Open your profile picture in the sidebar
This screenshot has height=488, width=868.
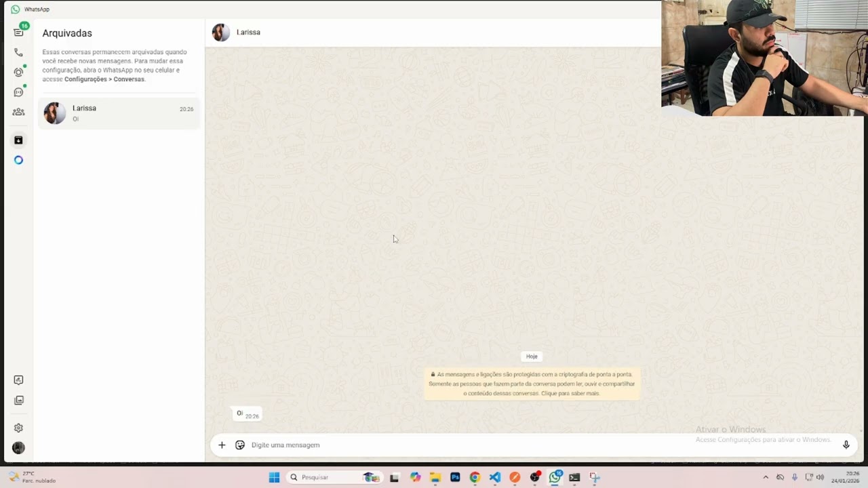(x=18, y=448)
